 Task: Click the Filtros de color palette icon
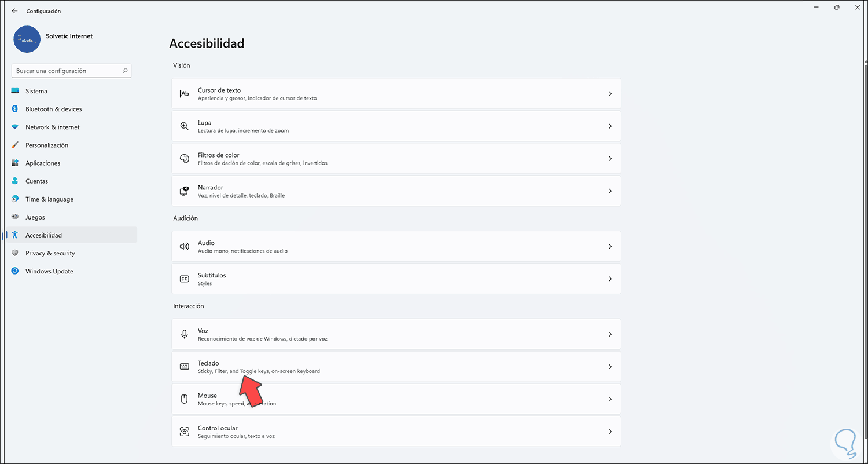tap(185, 158)
